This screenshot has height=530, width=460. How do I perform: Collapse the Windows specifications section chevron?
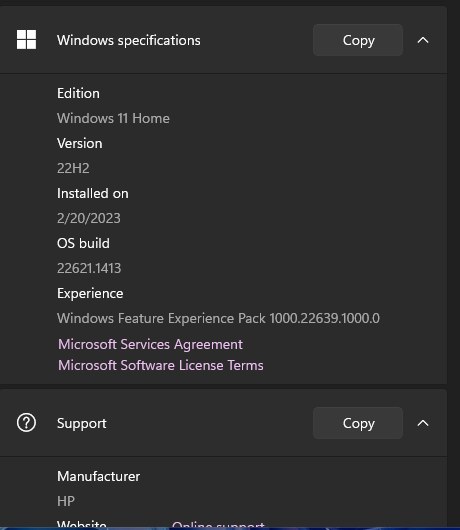[x=423, y=40]
